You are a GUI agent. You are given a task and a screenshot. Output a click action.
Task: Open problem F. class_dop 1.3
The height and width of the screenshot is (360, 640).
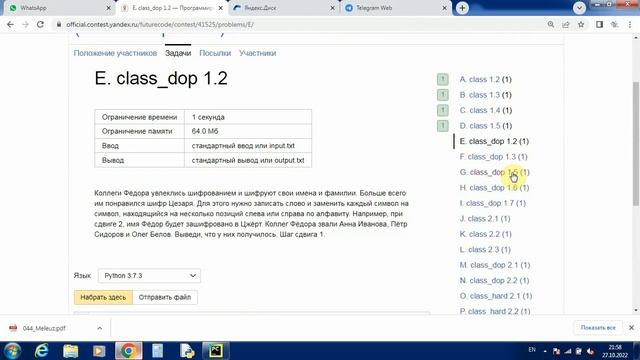point(493,157)
